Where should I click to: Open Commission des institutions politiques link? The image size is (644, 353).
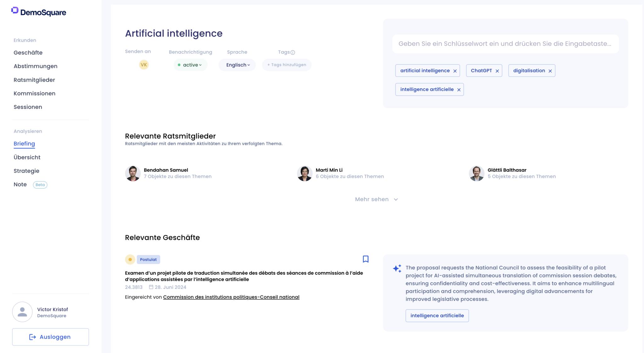click(231, 297)
